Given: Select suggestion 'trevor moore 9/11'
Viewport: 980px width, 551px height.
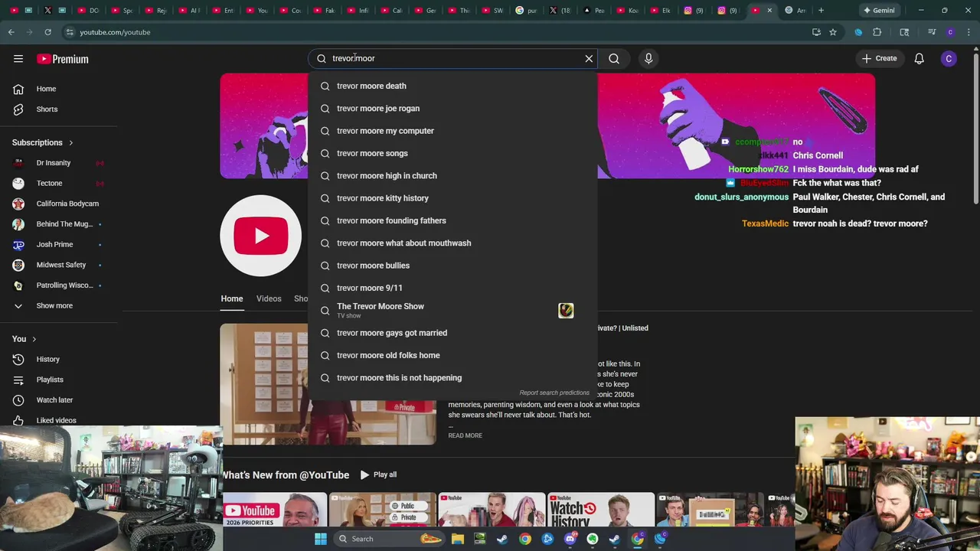Looking at the screenshot, I should [452, 288].
